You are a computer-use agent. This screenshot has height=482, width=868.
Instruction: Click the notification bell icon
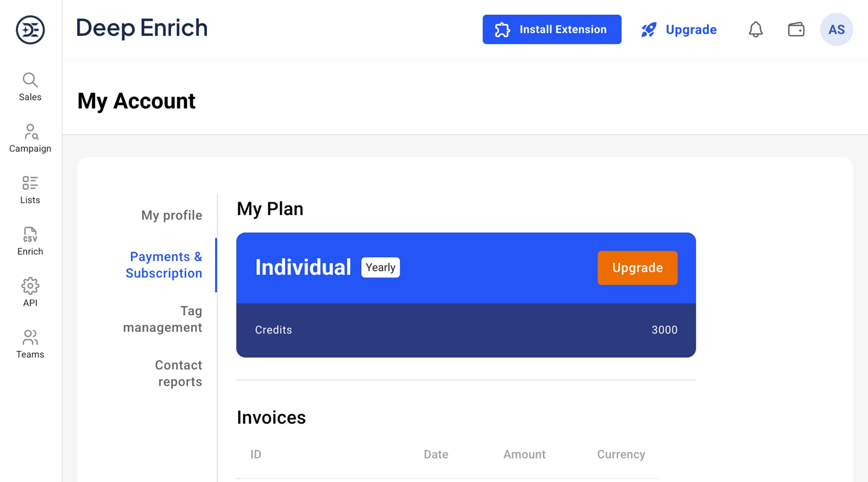click(756, 30)
